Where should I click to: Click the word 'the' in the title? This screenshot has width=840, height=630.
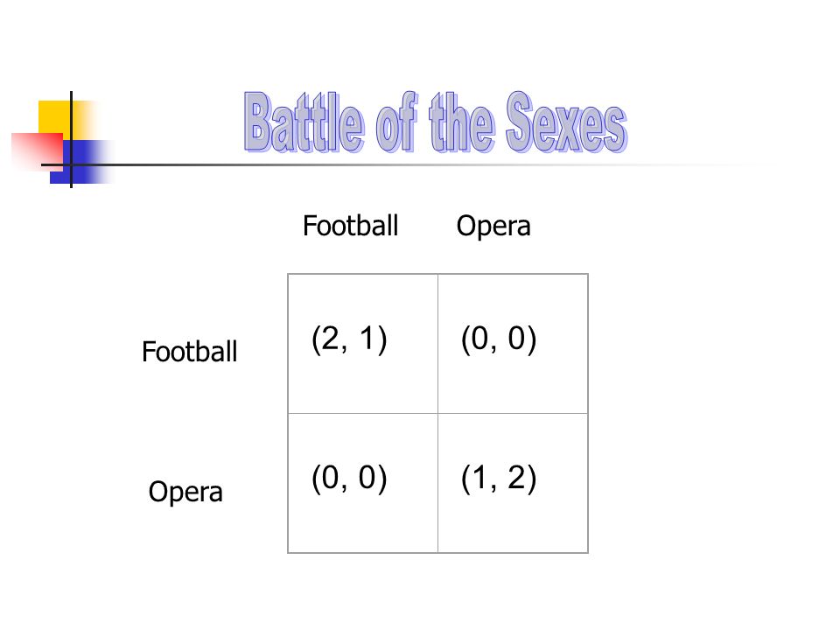461,122
